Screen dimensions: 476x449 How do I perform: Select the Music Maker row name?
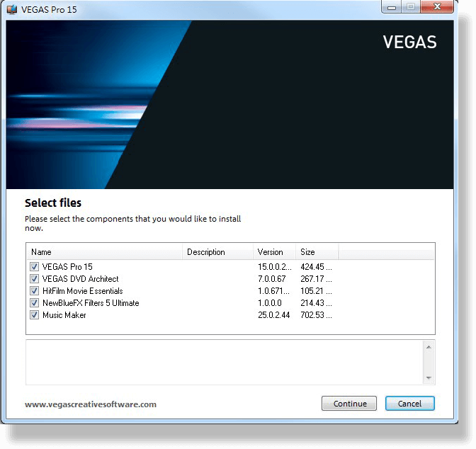pyautogui.click(x=64, y=315)
